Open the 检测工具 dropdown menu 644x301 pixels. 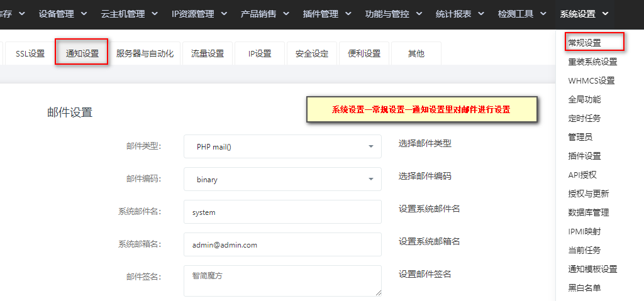pyautogui.click(x=521, y=14)
